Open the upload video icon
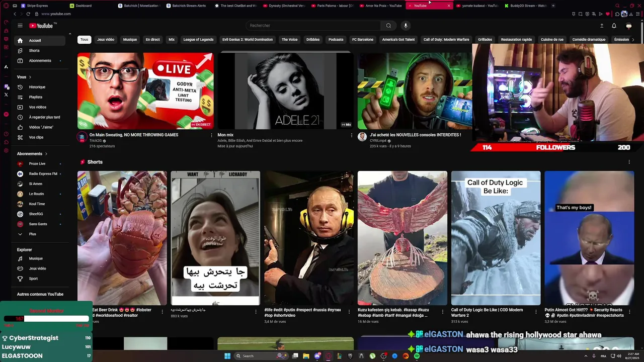The image size is (644, 362). (602, 26)
